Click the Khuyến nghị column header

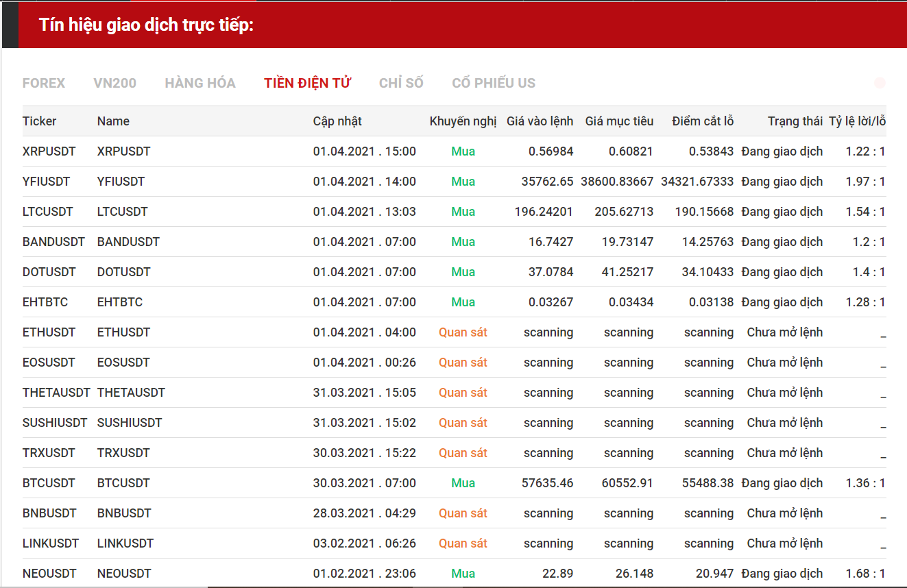463,121
